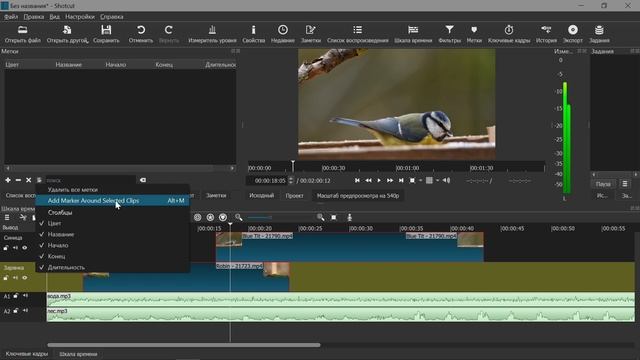Hide the Синица track eye icon
The width and height of the screenshot is (640, 360).
point(25,248)
